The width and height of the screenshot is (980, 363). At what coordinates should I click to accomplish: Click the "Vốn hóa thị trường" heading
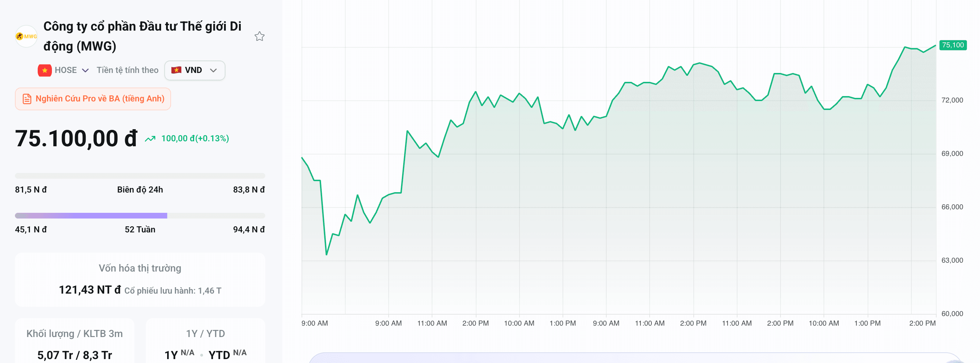pos(140,268)
